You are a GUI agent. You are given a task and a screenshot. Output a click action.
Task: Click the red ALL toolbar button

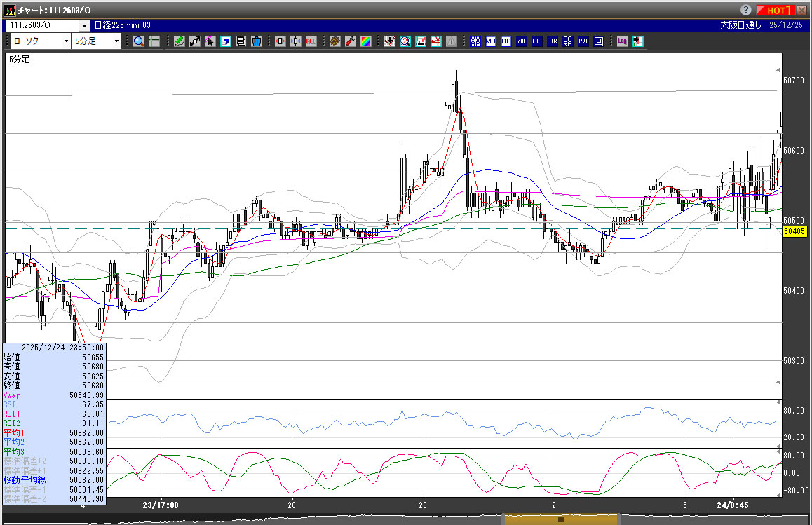point(311,41)
